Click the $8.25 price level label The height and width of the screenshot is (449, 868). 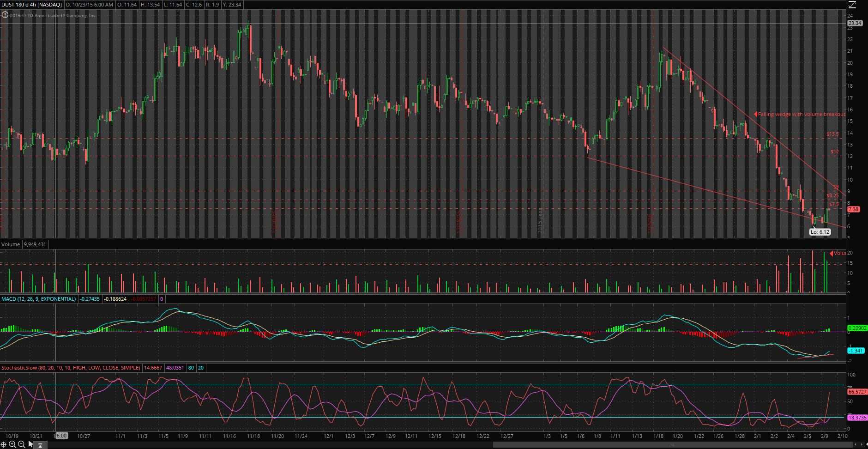[832, 196]
